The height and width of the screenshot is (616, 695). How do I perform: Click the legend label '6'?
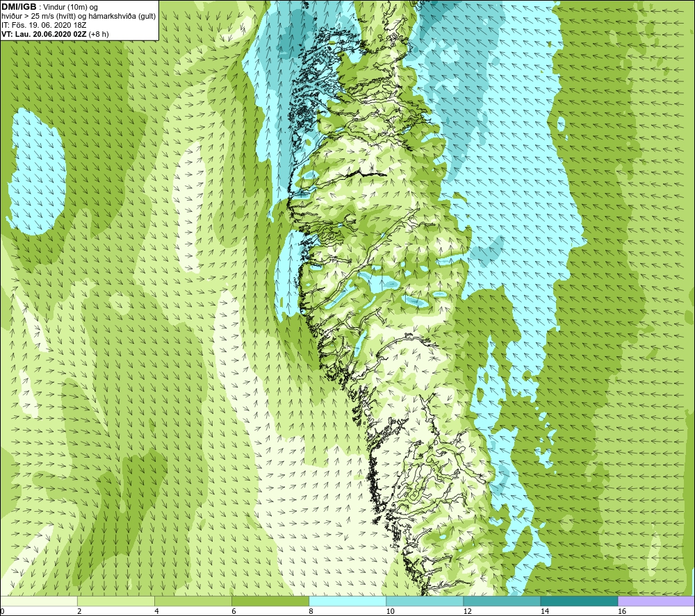(x=234, y=612)
